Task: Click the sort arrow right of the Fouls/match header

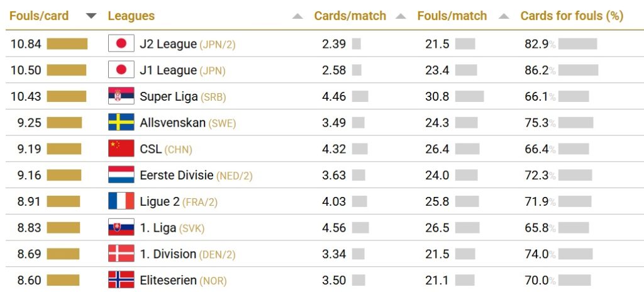Action: [504, 16]
